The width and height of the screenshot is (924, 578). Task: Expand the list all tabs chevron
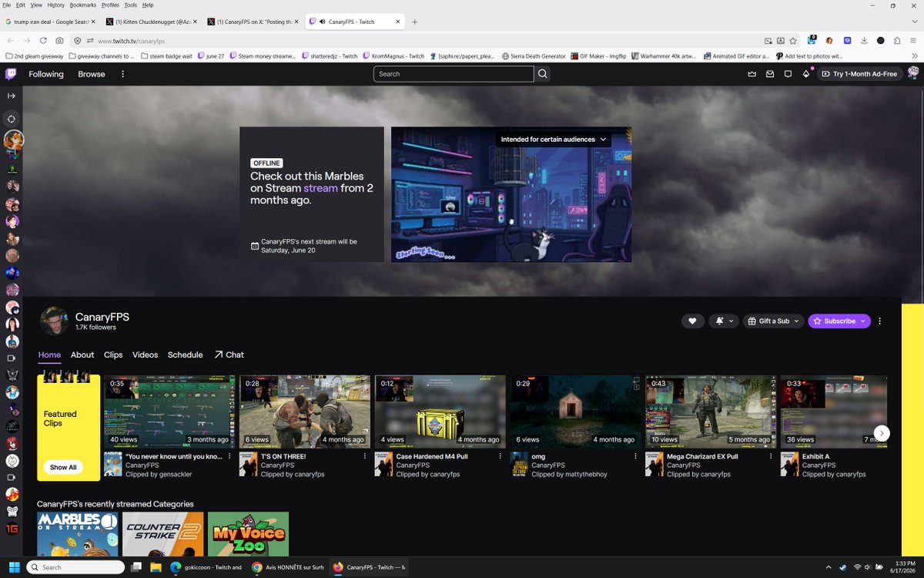point(914,22)
